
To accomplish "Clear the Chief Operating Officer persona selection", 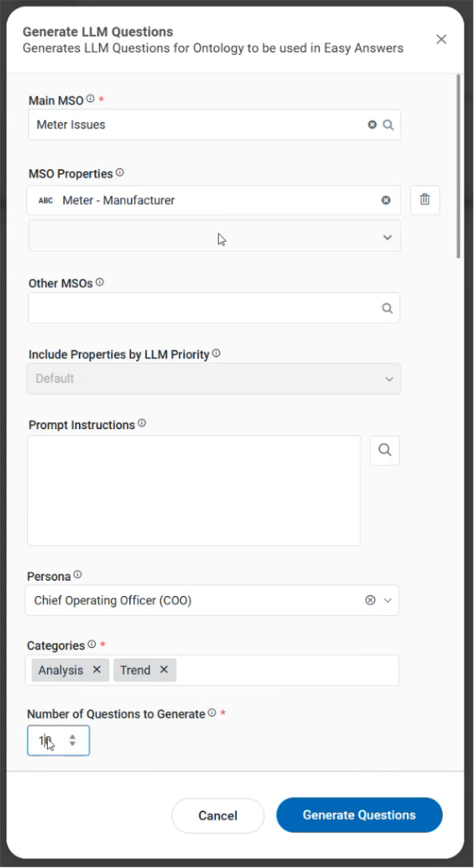I will [370, 600].
